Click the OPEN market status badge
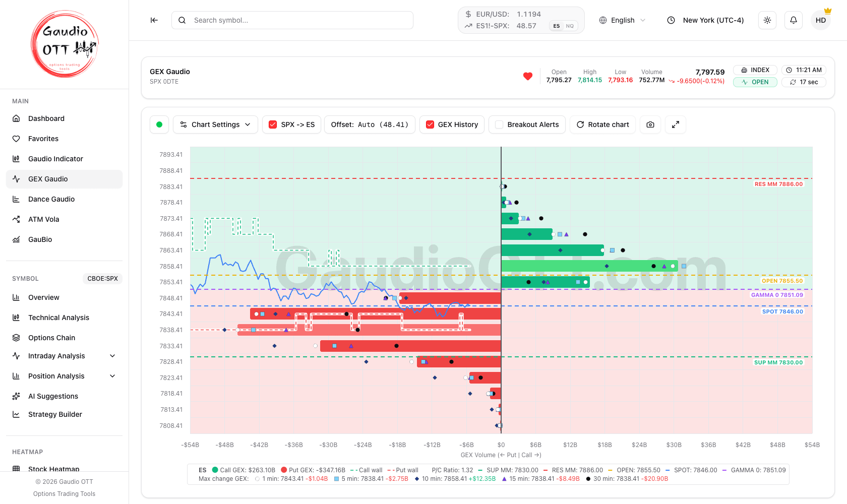The height and width of the screenshot is (504, 847). (755, 82)
